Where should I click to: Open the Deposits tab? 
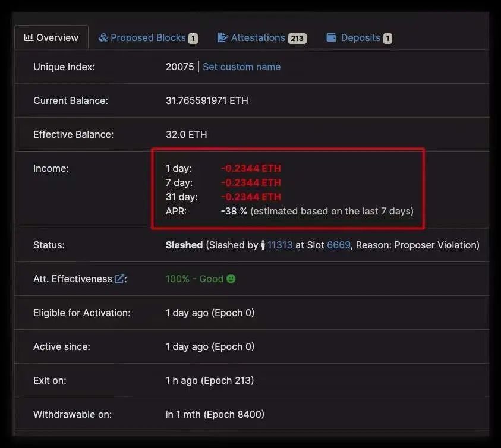tap(359, 37)
